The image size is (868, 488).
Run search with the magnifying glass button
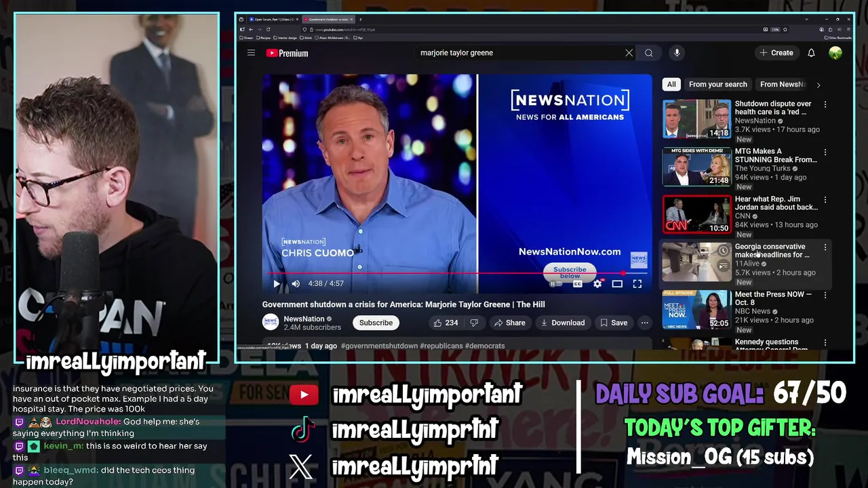click(649, 53)
